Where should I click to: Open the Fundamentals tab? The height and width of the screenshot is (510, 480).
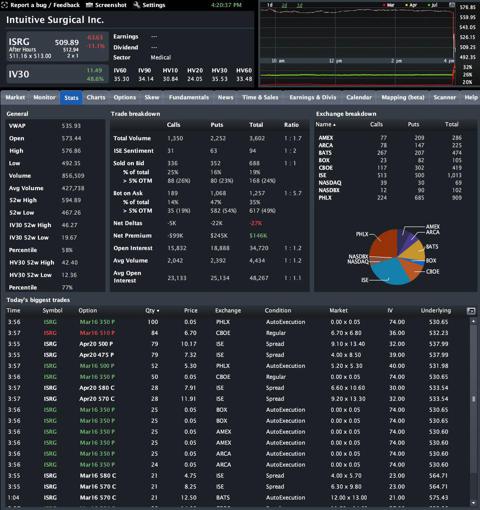(189, 98)
